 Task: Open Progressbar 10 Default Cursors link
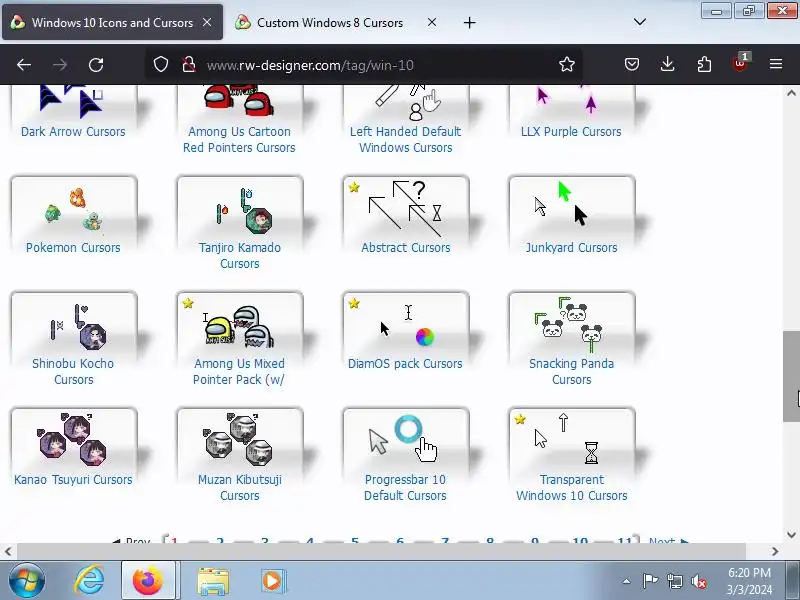(405, 487)
